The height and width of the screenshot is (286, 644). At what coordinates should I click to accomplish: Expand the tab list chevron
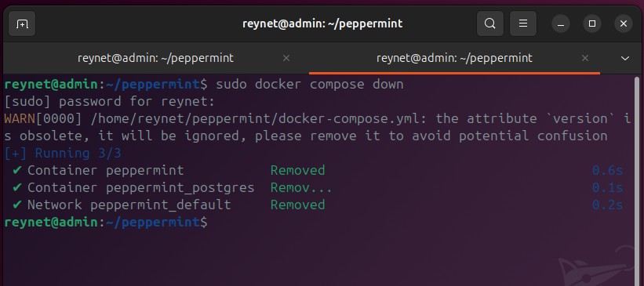(x=624, y=58)
